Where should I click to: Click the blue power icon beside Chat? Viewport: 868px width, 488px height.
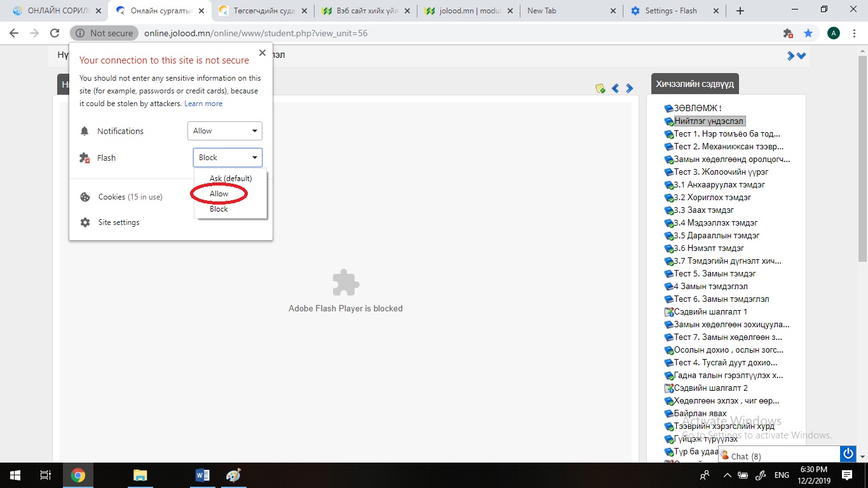848,454
